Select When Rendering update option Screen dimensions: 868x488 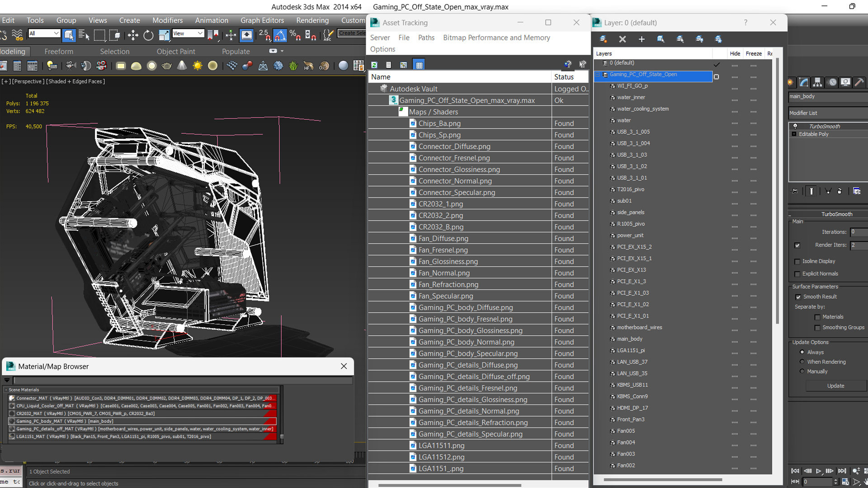(x=802, y=361)
